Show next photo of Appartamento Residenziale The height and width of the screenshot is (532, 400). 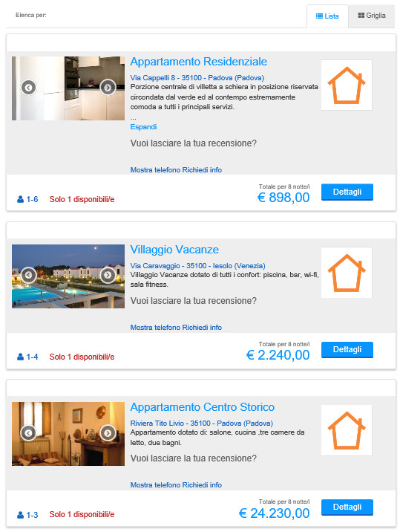click(108, 88)
